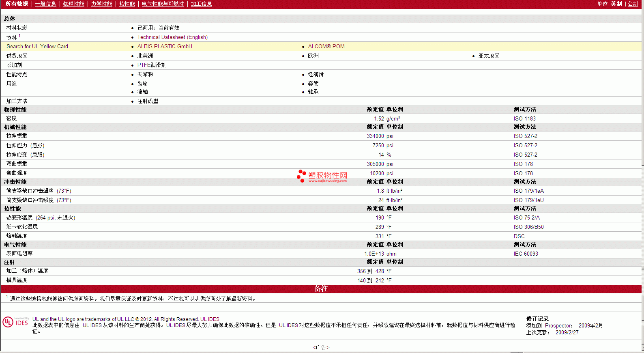Click the ISO 306/B50 test method
The height and width of the screenshot is (353, 644).
pyautogui.click(x=528, y=227)
